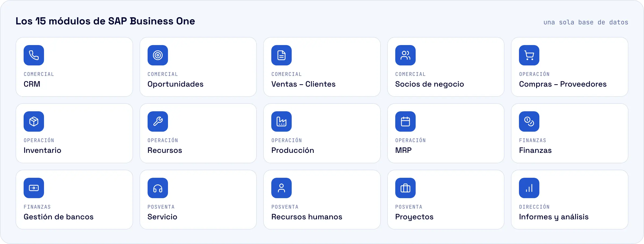This screenshot has width=644, height=244.
Task: Click the COMERCIAL label above Socios de negocio
Action: click(411, 74)
